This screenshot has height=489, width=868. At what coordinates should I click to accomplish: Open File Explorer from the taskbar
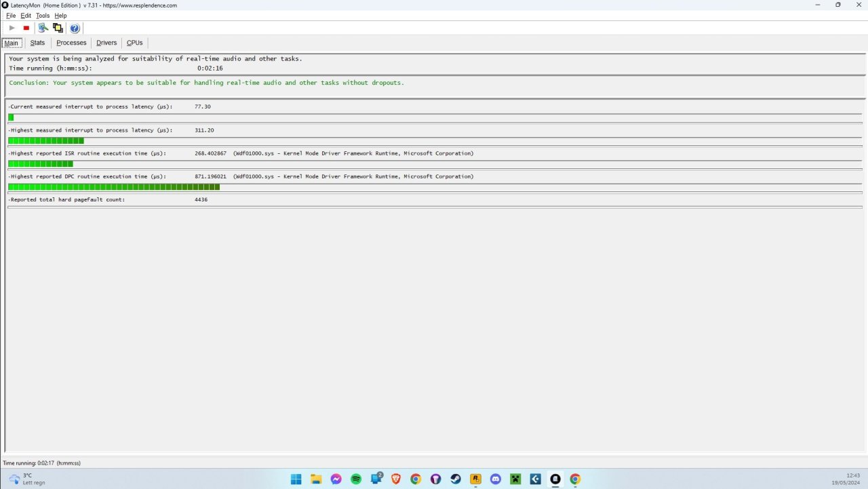click(316, 479)
